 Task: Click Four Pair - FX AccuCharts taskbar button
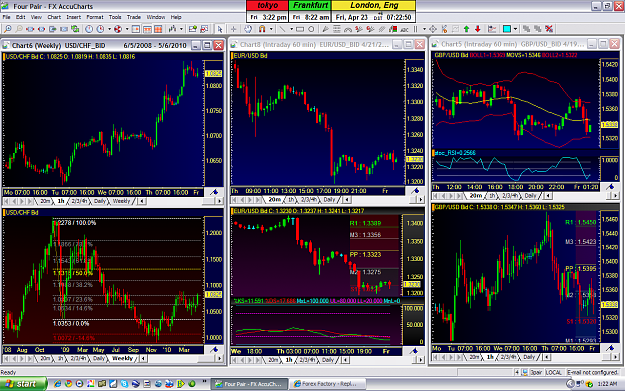tap(250, 384)
